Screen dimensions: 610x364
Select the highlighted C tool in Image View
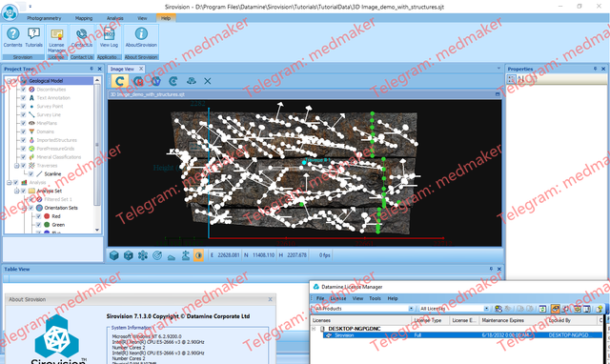click(x=119, y=81)
